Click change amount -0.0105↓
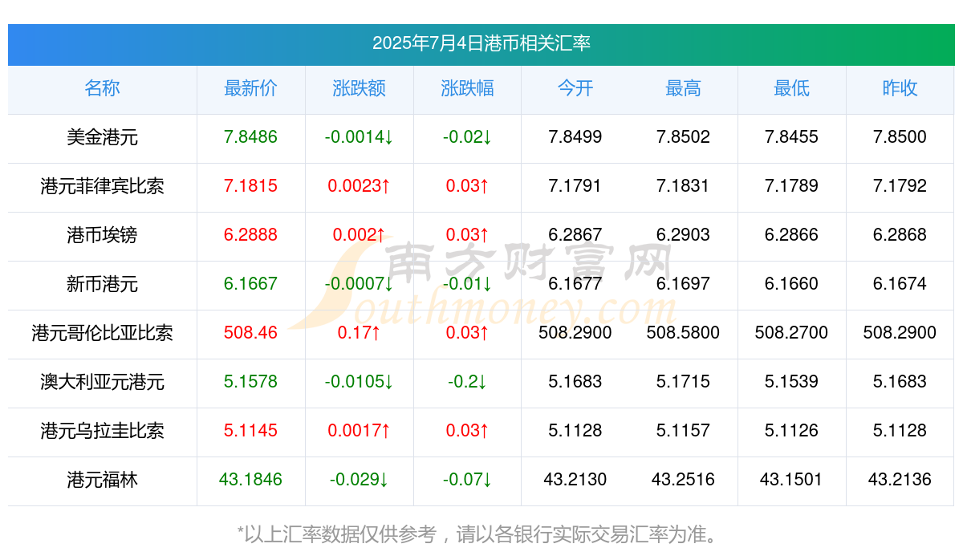 coord(359,382)
